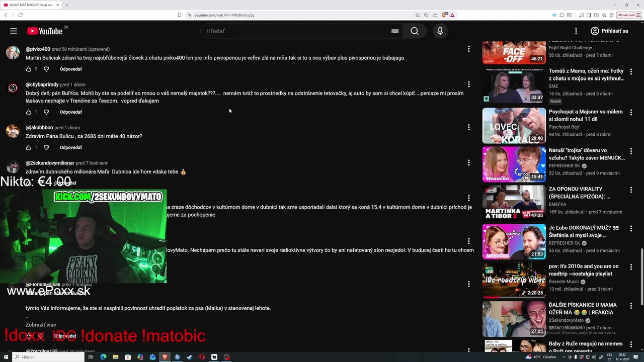Open a new browser tab with plus
644x362 pixels.
click(66, 5)
